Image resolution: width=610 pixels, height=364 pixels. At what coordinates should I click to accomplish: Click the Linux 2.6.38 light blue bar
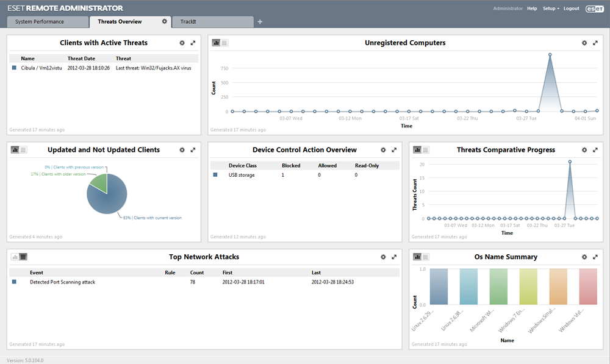[468, 287]
